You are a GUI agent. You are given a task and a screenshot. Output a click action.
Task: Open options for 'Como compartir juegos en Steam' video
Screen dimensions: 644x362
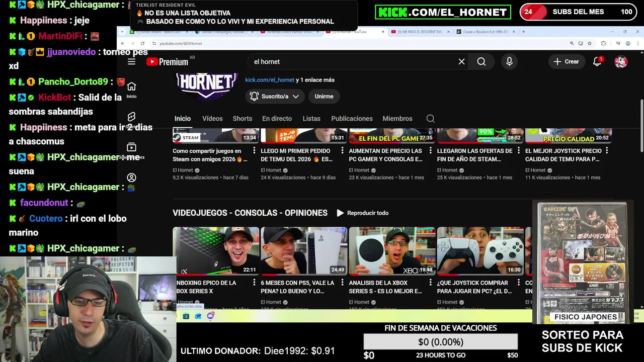[254, 151]
